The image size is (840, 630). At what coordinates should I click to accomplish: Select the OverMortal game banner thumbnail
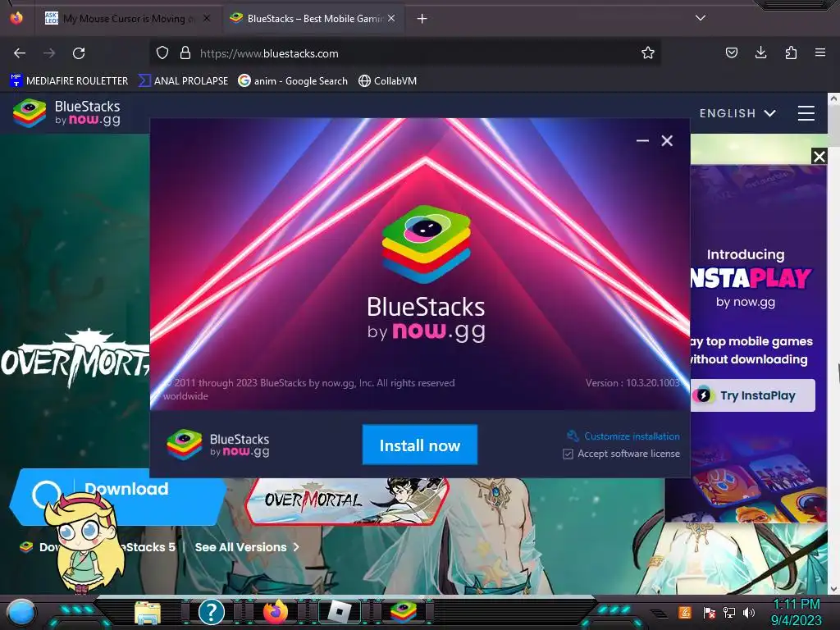(x=347, y=500)
